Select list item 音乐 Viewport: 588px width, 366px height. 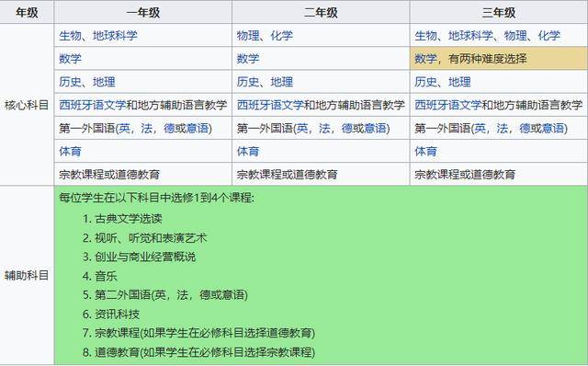[107, 276]
